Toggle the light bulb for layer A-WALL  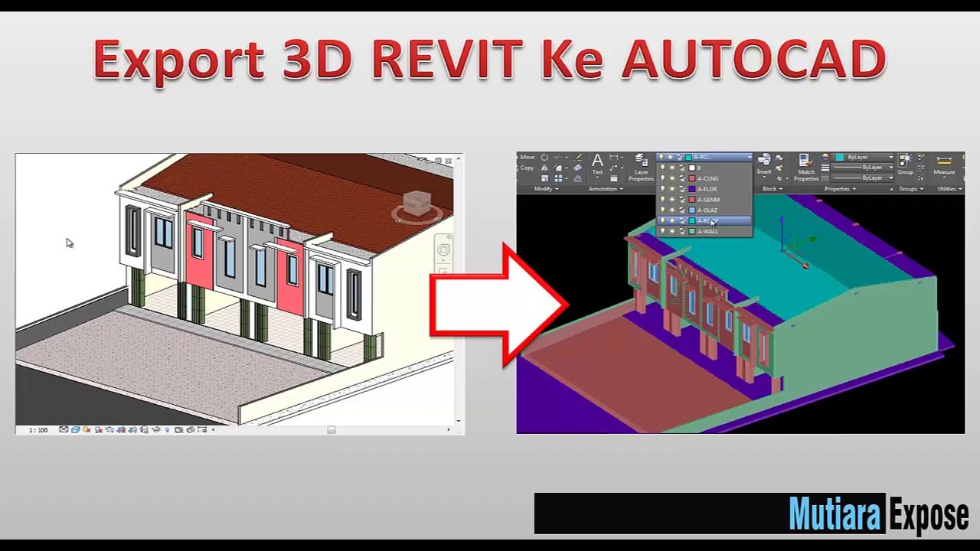click(x=662, y=231)
